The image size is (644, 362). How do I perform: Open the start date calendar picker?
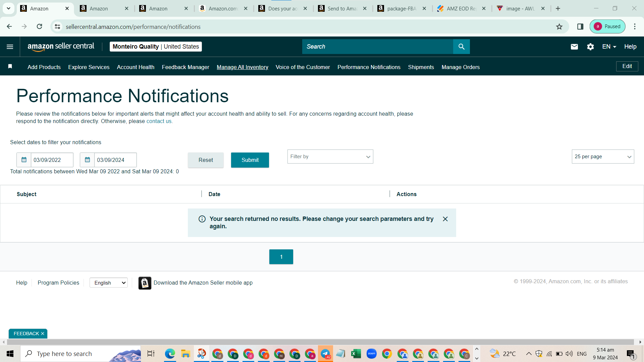click(24, 160)
